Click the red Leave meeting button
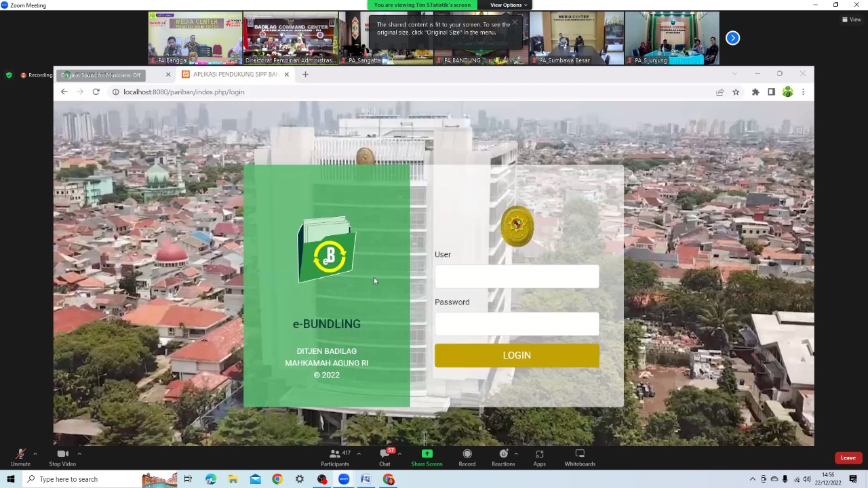The width and height of the screenshot is (868, 488). pos(848,457)
